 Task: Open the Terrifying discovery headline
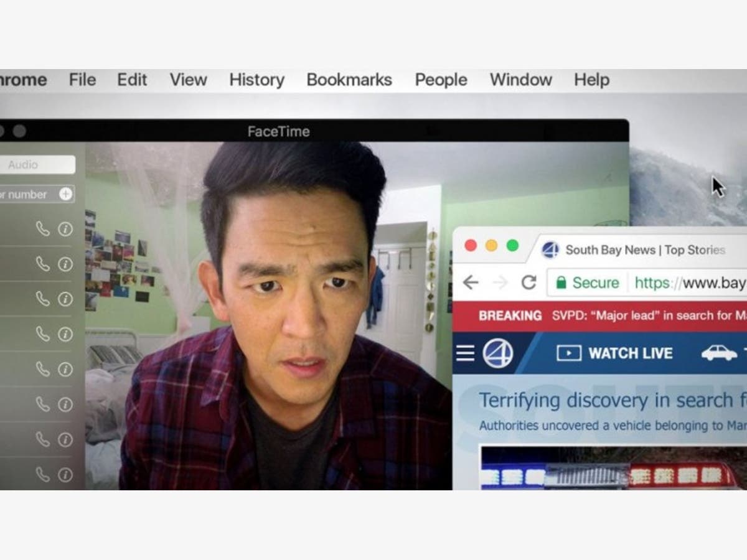613,400
